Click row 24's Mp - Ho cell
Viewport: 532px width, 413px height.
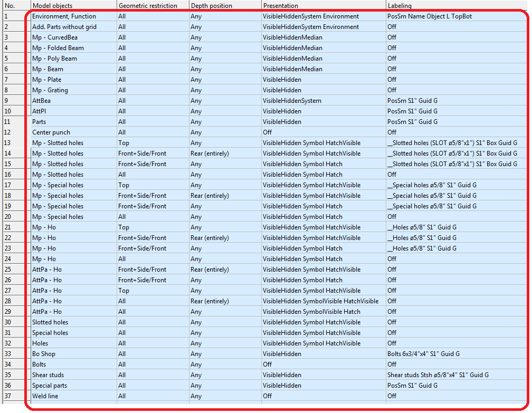coord(74,258)
